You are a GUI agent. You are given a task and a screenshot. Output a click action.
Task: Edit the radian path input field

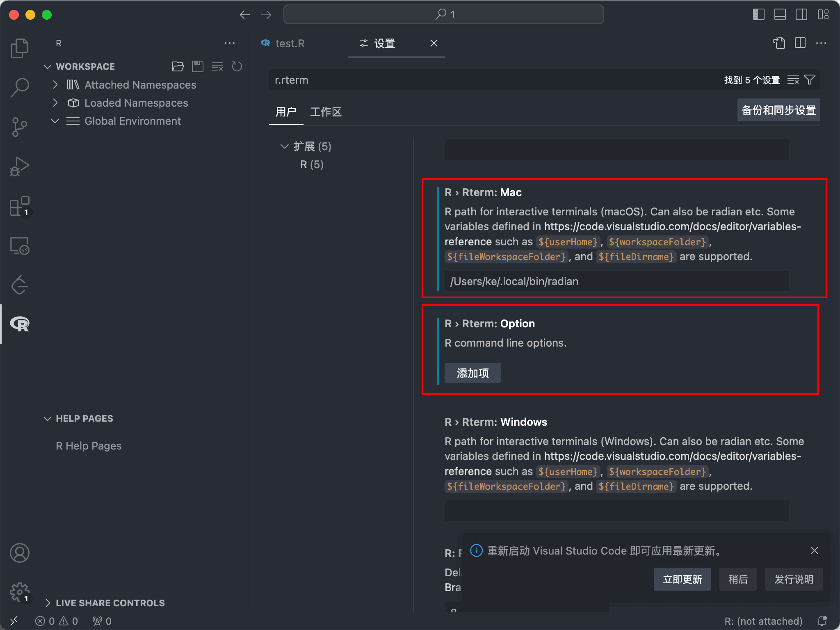pyautogui.click(x=615, y=281)
